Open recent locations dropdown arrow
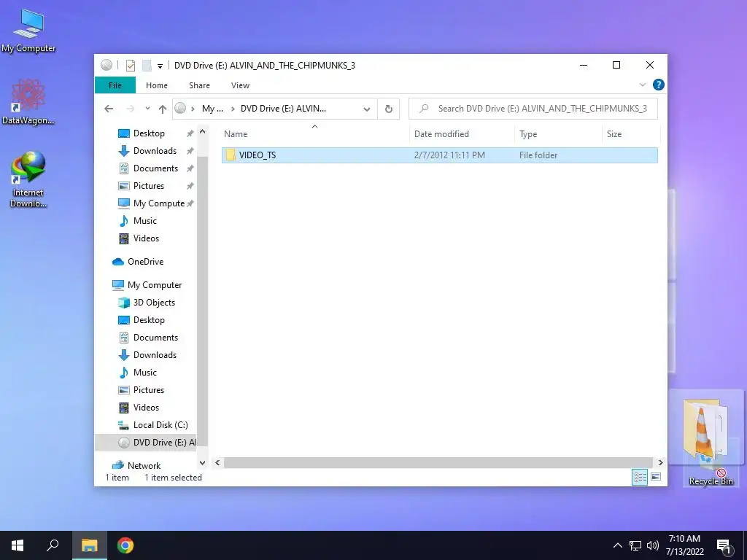The height and width of the screenshot is (560, 747). pyautogui.click(x=147, y=109)
